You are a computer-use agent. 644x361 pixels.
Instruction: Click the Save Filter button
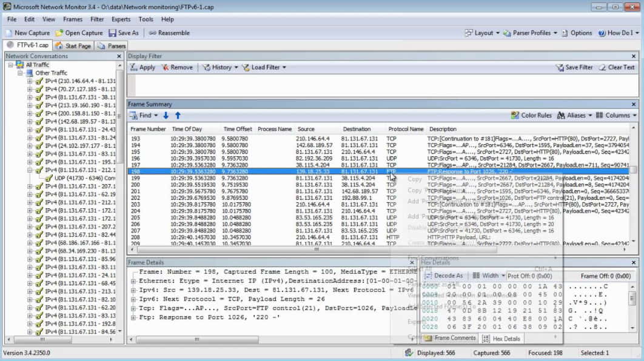tap(574, 67)
